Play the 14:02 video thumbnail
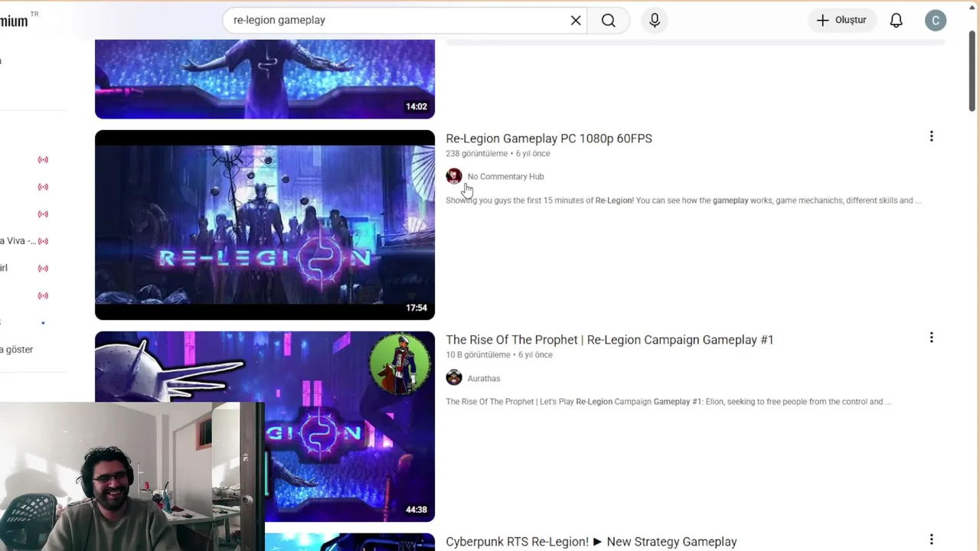Viewport: 980px width, 551px height. (x=265, y=79)
